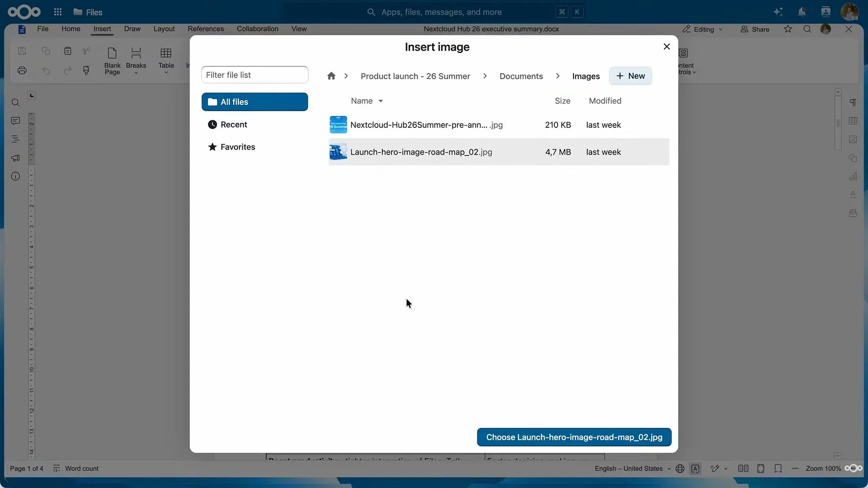Open the notifications bell
Screen dimensions: 868x488
click(802, 12)
